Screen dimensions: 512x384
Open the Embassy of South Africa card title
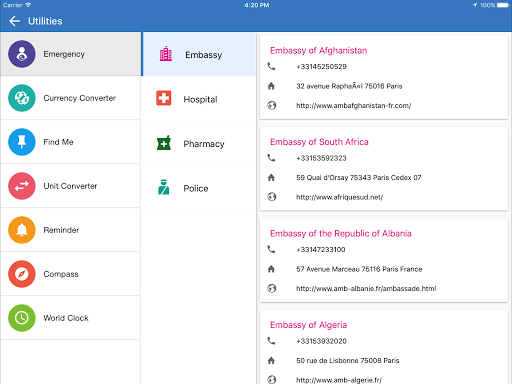[x=319, y=142]
